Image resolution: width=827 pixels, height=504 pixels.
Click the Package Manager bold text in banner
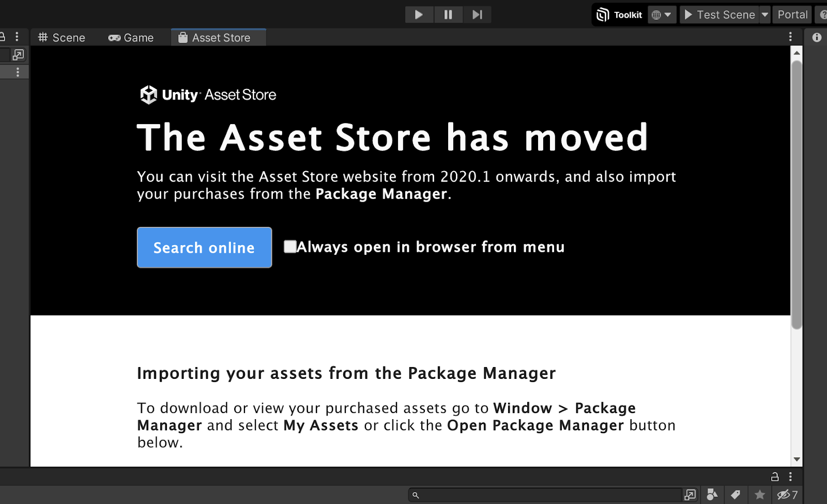point(381,194)
